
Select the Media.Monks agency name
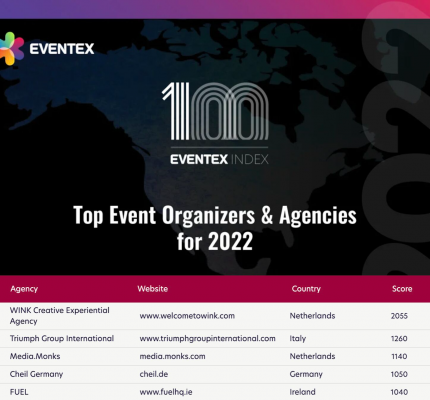35,356
